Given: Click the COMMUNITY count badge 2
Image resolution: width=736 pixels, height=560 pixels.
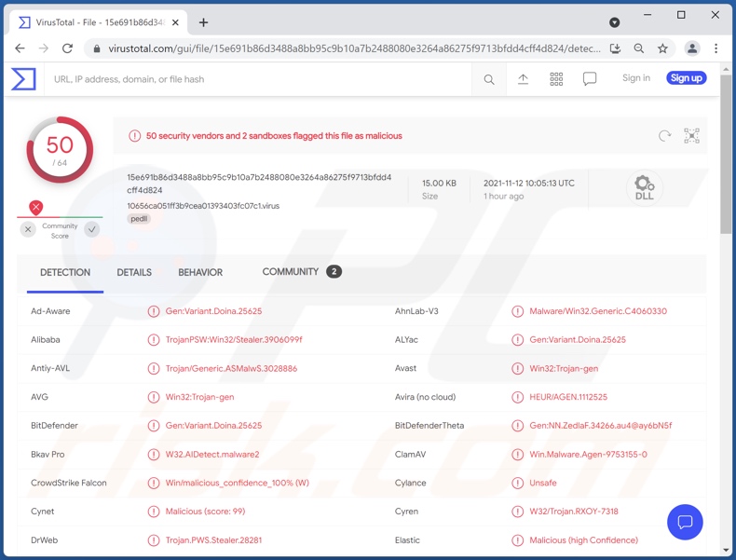Looking at the screenshot, I should pyautogui.click(x=334, y=271).
